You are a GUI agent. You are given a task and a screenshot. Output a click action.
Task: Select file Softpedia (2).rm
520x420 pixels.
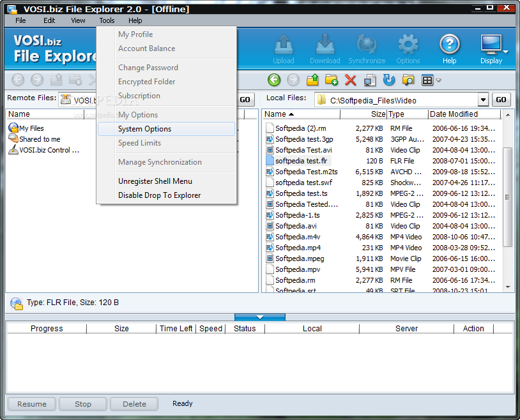tap(300, 128)
